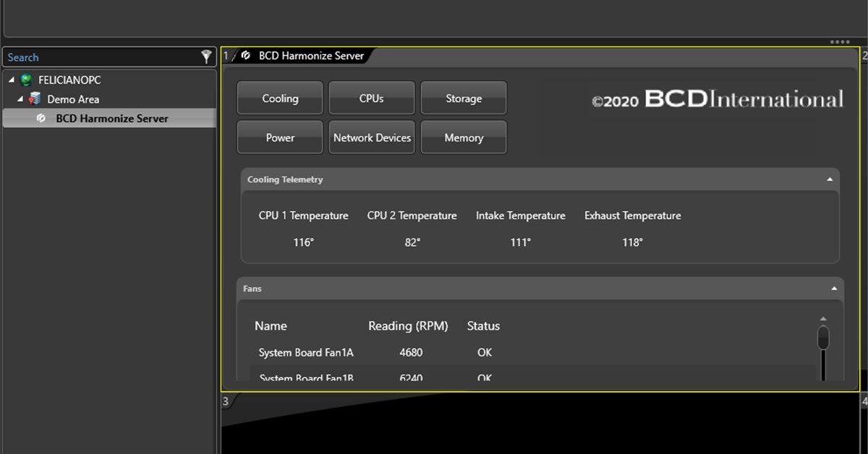
Task: Click the search filter funnel icon
Action: 206,56
